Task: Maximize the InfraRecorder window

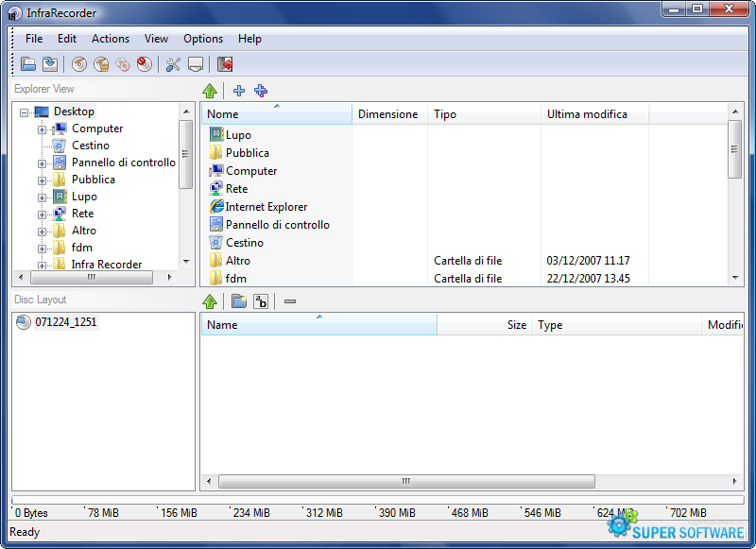Action: tap(697, 9)
